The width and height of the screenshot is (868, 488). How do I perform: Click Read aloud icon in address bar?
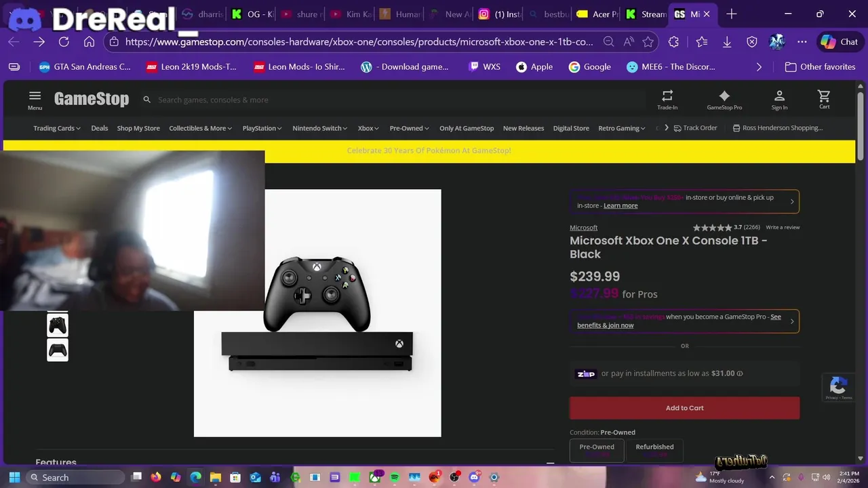pyautogui.click(x=629, y=42)
